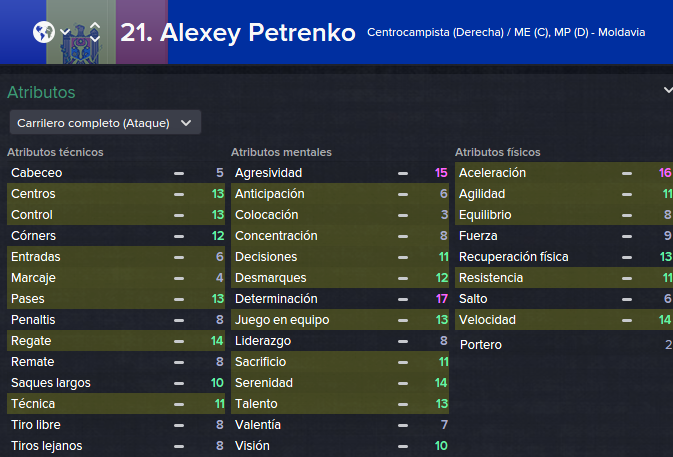Collapse the Atributos panel chevron
The image size is (673, 457).
pyautogui.click(x=668, y=90)
